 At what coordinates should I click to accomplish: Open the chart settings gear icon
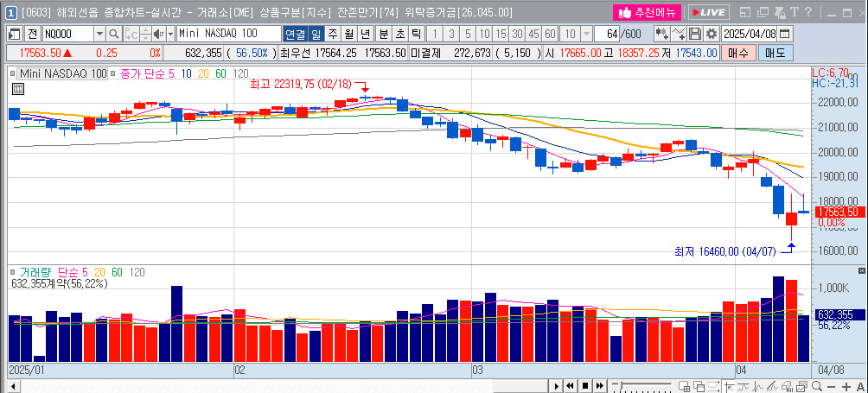coord(712,34)
